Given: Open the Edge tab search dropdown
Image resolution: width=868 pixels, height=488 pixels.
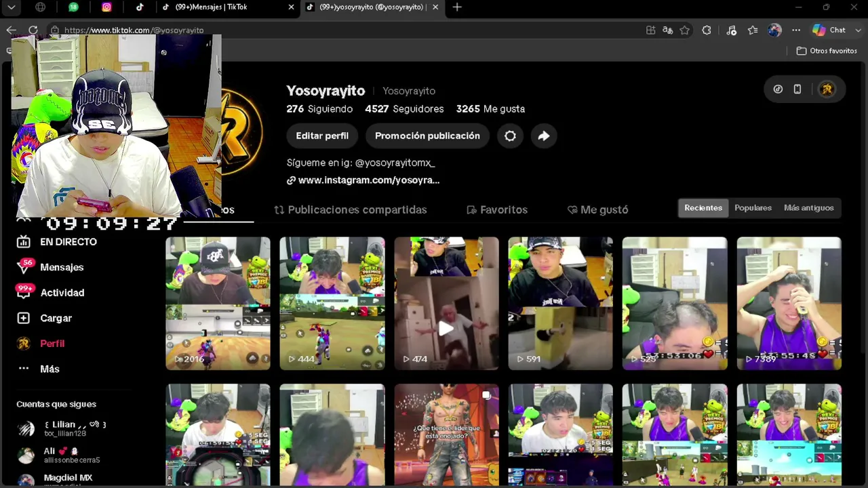Looking at the screenshot, I should point(12,7).
